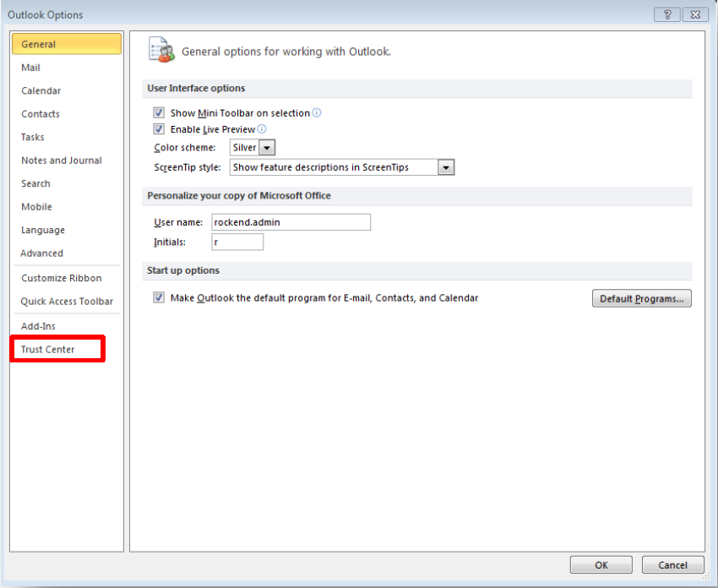The image size is (718, 588).
Task: Close the Outlook Options dialog
Action: click(x=695, y=15)
